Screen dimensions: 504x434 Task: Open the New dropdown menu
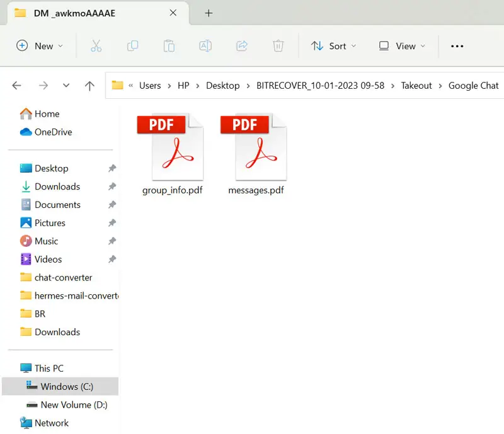click(x=40, y=46)
